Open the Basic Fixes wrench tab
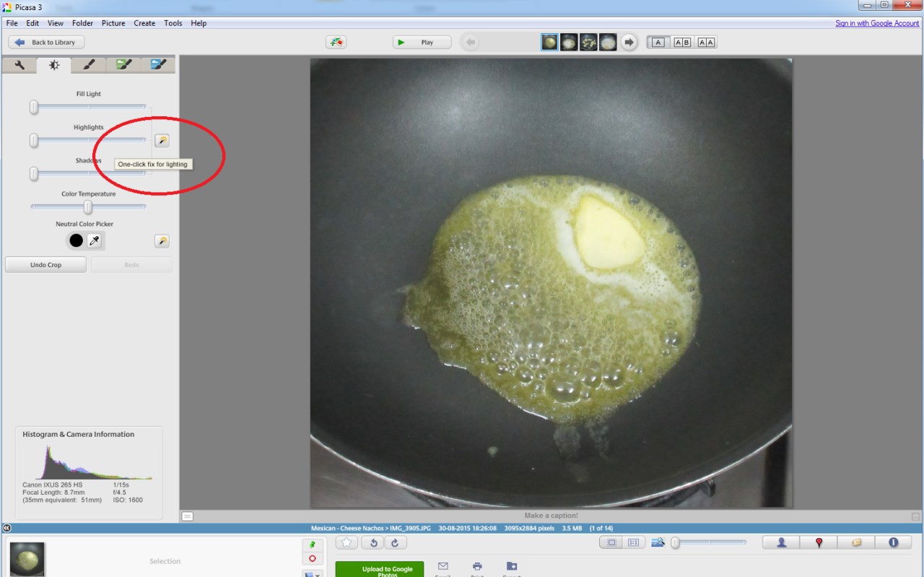Image resolution: width=924 pixels, height=577 pixels. click(x=19, y=65)
